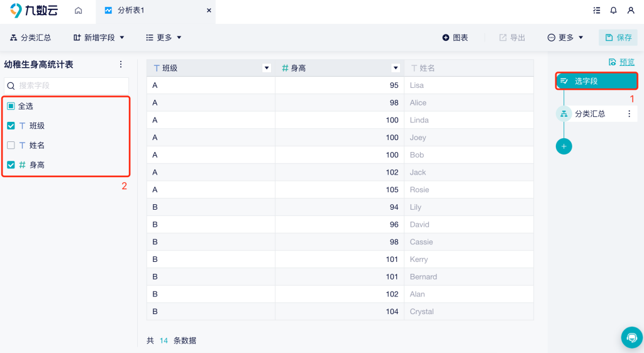Open the task list icon in header

click(596, 11)
